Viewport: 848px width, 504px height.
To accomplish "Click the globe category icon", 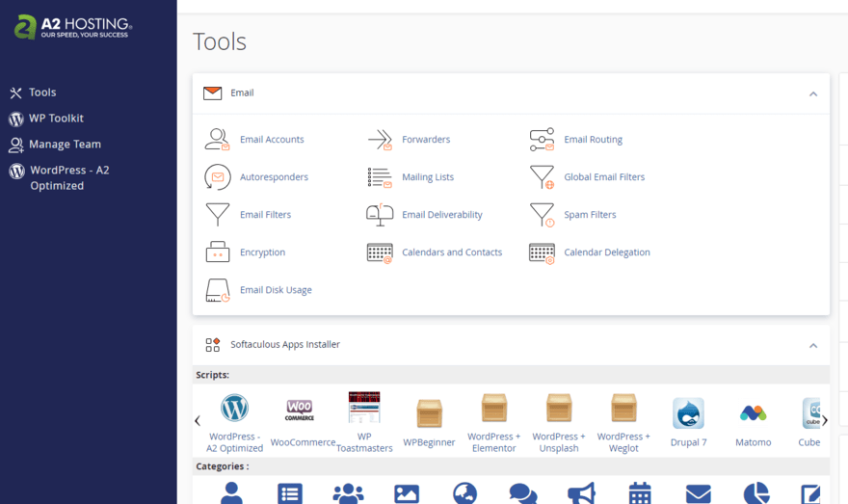I will click(465, 493).
